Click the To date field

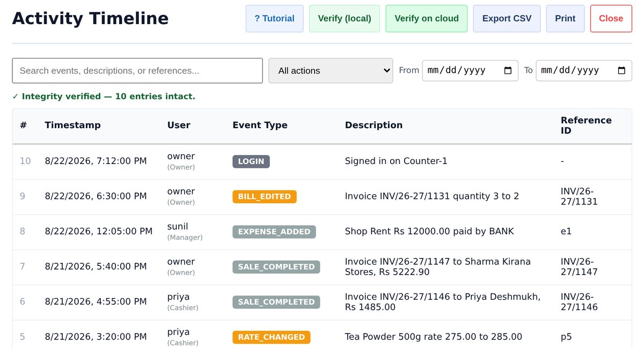tap(584, 71)
